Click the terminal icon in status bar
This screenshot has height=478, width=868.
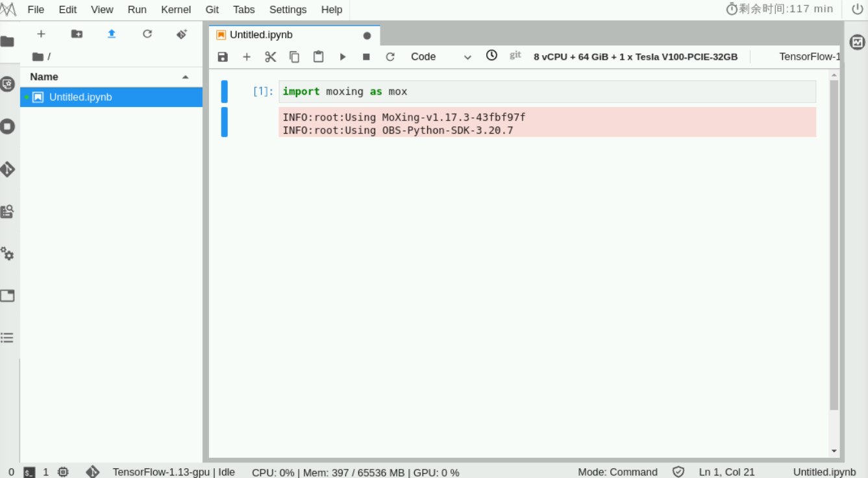coord(29,472)
